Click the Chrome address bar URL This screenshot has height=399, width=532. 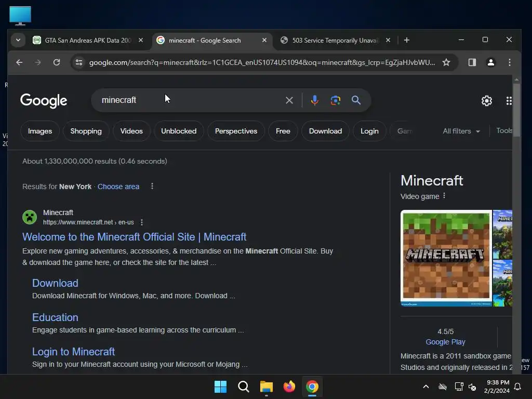click(x=262, y=62)
